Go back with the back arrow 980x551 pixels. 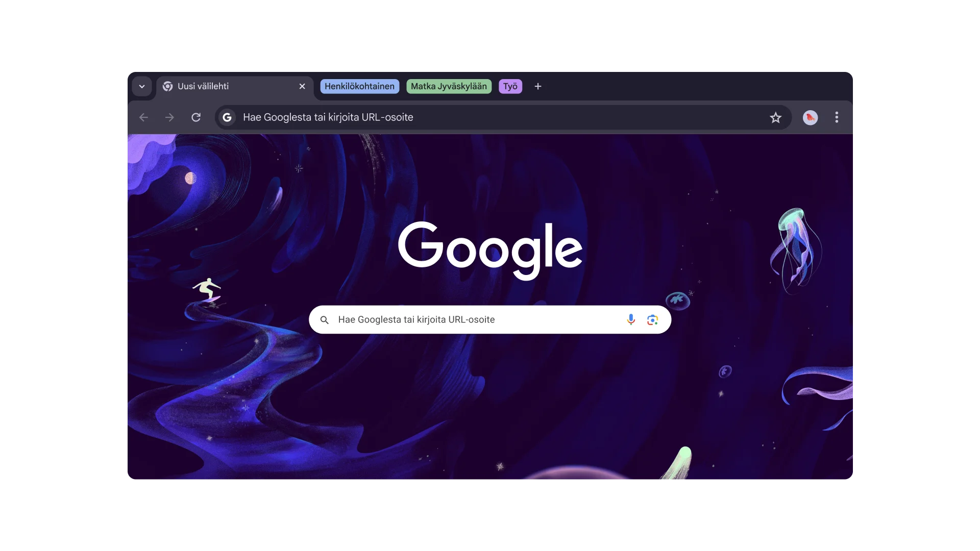coord(143,118)
